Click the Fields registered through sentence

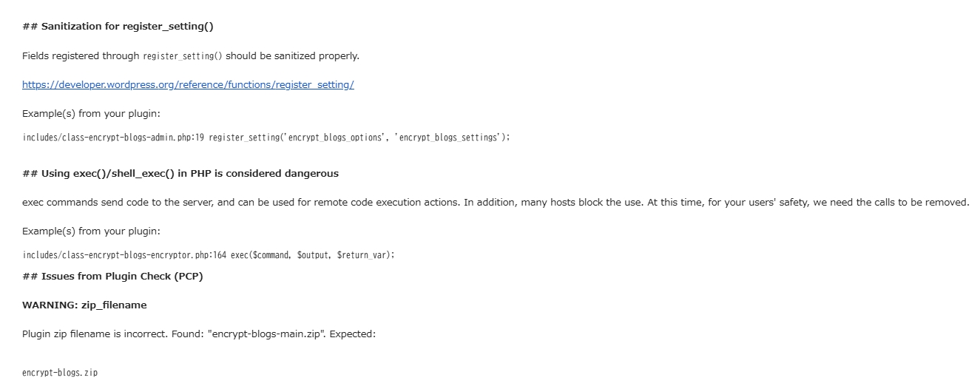point(191,56)
